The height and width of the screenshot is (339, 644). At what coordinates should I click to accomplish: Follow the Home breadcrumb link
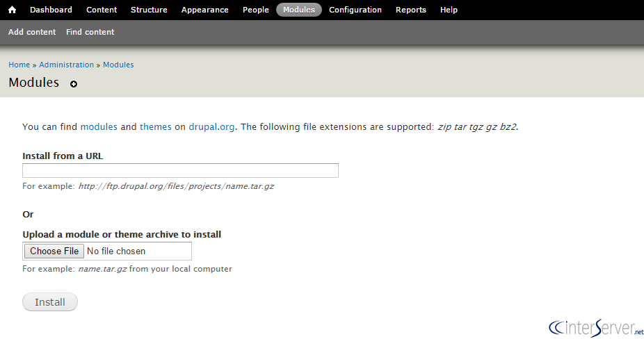coord(19,65)
